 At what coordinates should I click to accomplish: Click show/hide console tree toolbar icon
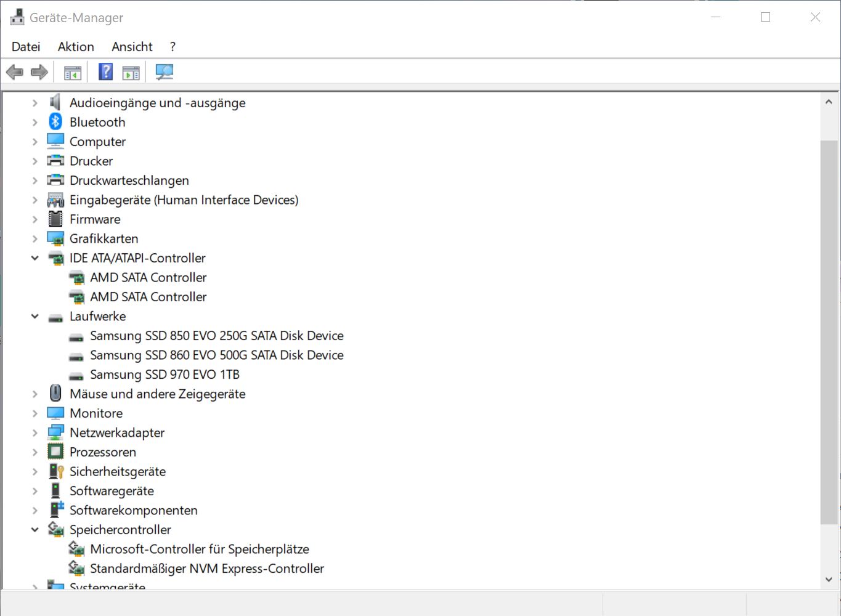(x=73, y=73)
